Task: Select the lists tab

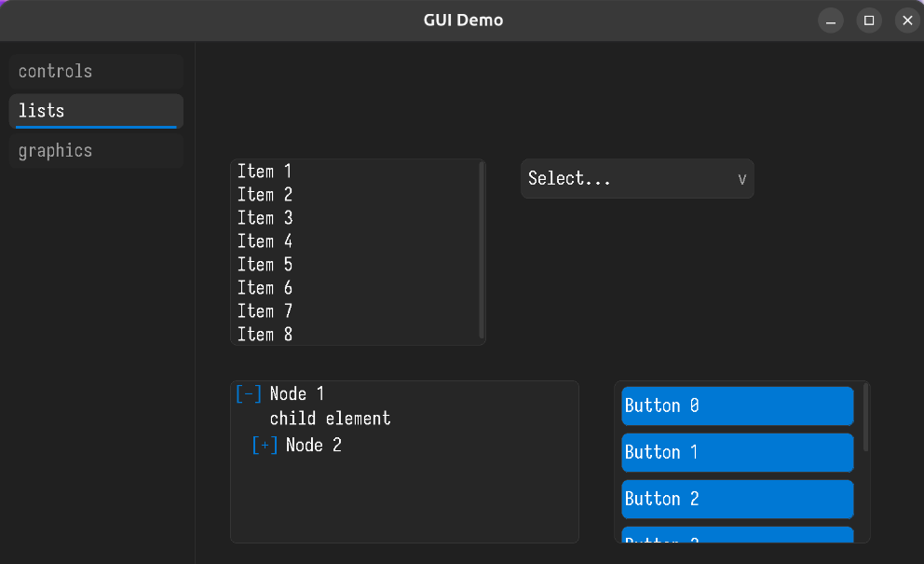Action: coord(96,111)
